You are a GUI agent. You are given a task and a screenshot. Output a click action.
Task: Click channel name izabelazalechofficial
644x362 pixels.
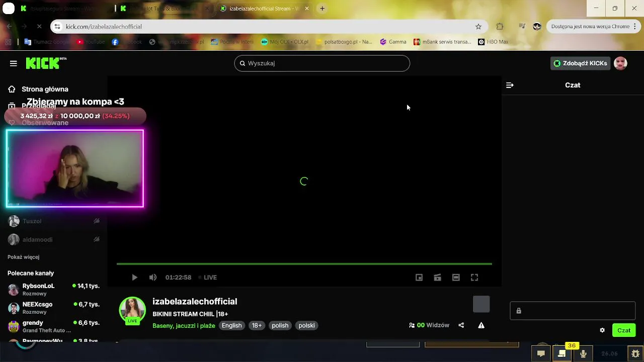pos(195,302)
